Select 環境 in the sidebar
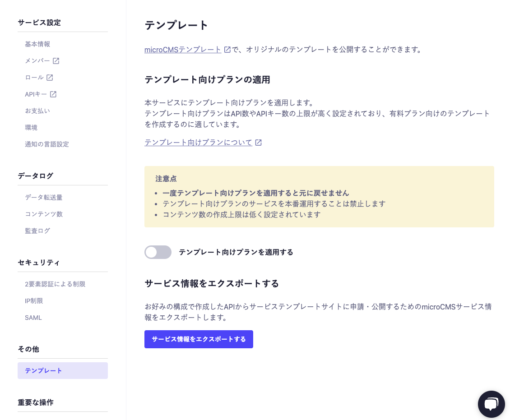 tap(31, 128)
